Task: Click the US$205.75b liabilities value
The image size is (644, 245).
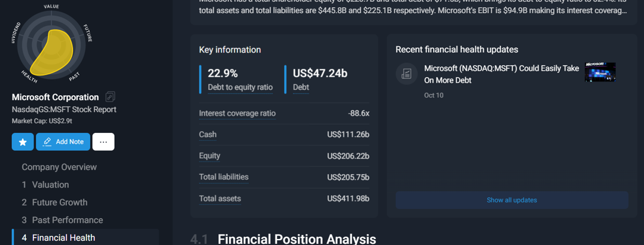Action: tap(348, 177)
